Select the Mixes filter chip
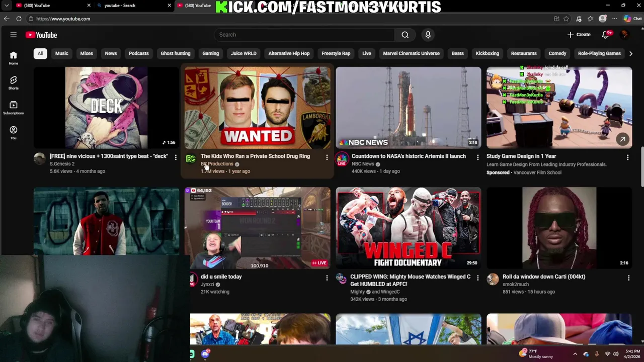This screenshot has width=644, height=362. click(87, 53)
